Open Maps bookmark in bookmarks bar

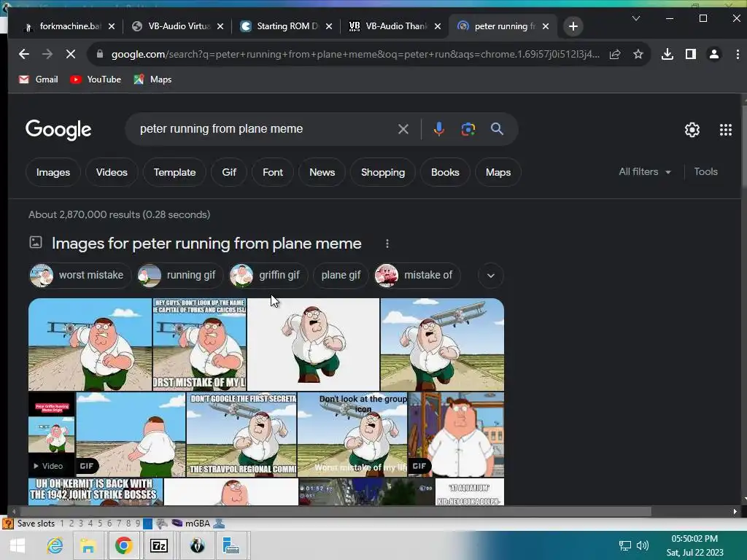[x=152, y=79]
